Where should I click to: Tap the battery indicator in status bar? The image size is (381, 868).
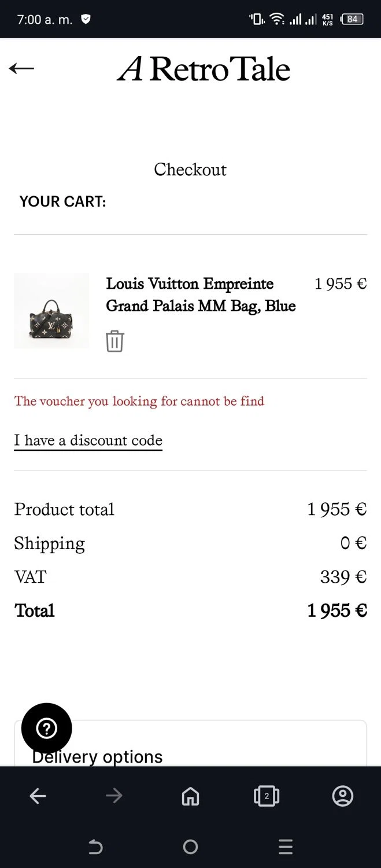(x=352, y=19)
